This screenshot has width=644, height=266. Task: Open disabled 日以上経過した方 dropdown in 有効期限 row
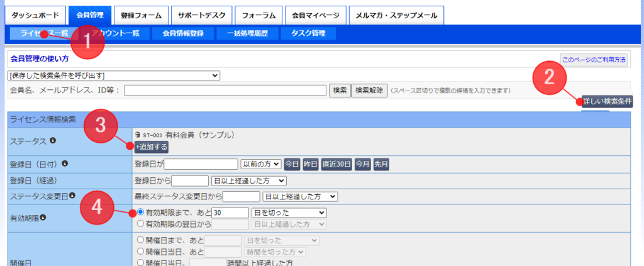pos(289,224)
